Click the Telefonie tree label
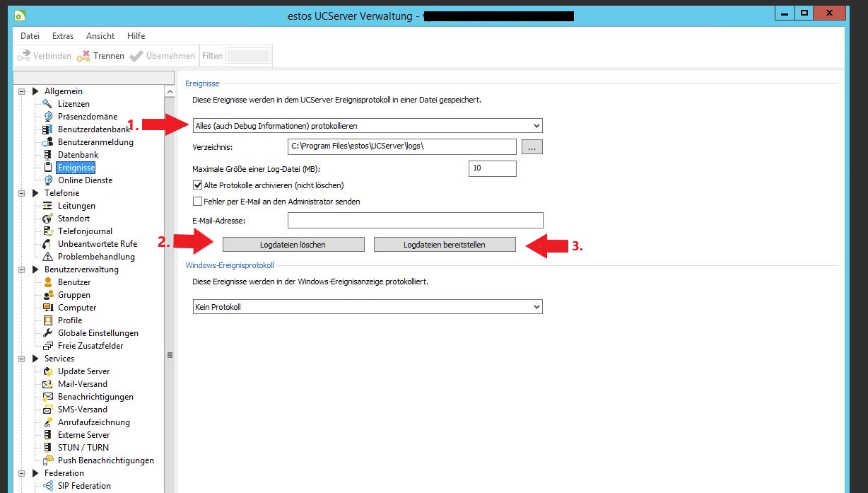Image resolution: width=868 pixels, height=493 pixels. pos(61,193)
